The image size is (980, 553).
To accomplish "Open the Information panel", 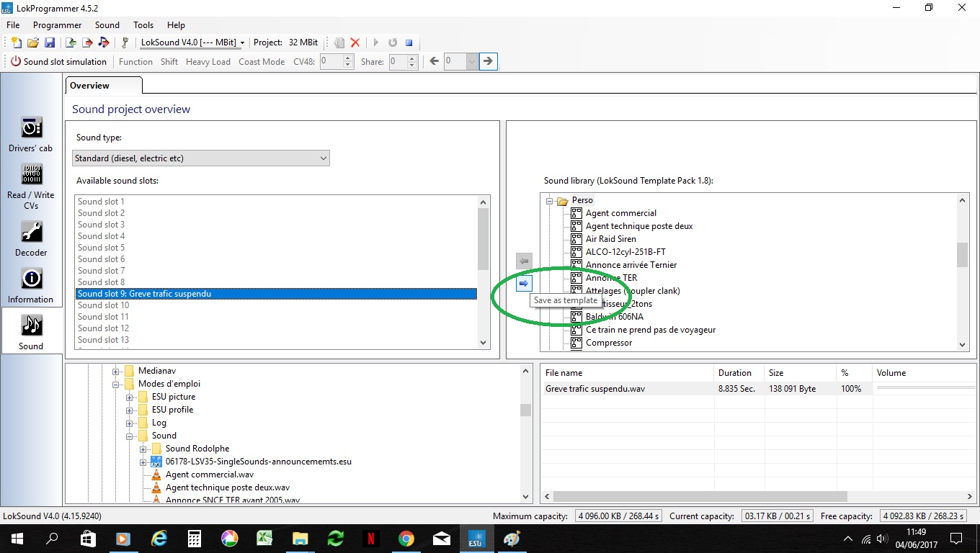I will [31, 285].
